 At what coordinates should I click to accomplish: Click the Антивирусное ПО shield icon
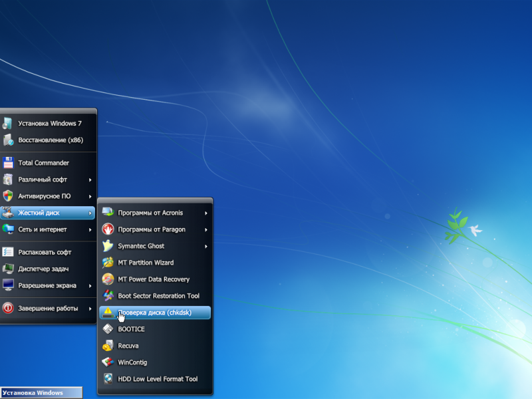point(7,196)
